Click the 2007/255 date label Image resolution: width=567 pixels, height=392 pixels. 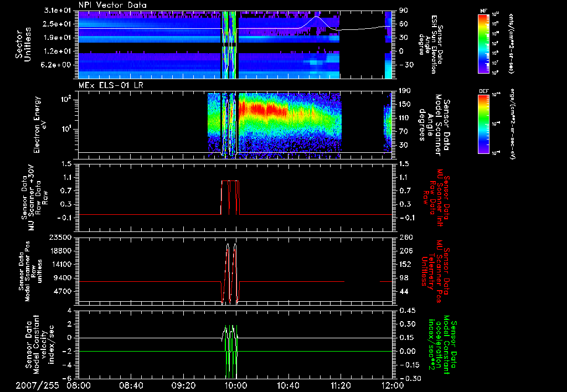[x=37, y=385]
